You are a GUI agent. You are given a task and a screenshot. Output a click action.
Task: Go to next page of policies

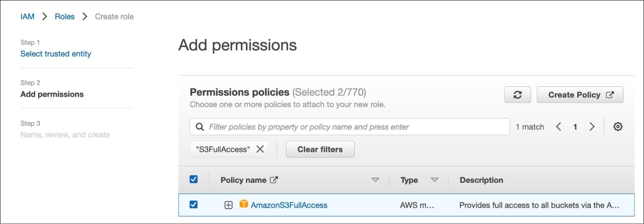pyautogui.click(x=592, y=127)
